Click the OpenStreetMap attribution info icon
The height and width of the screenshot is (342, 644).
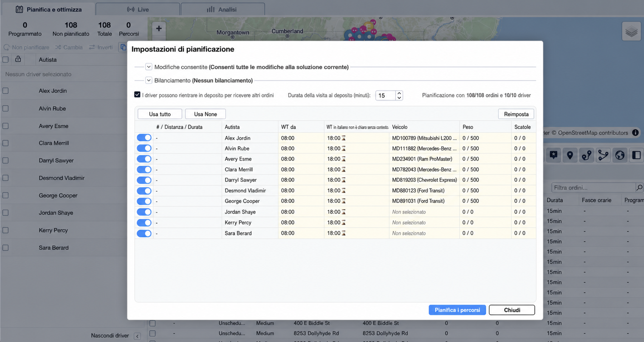(635, 133)
